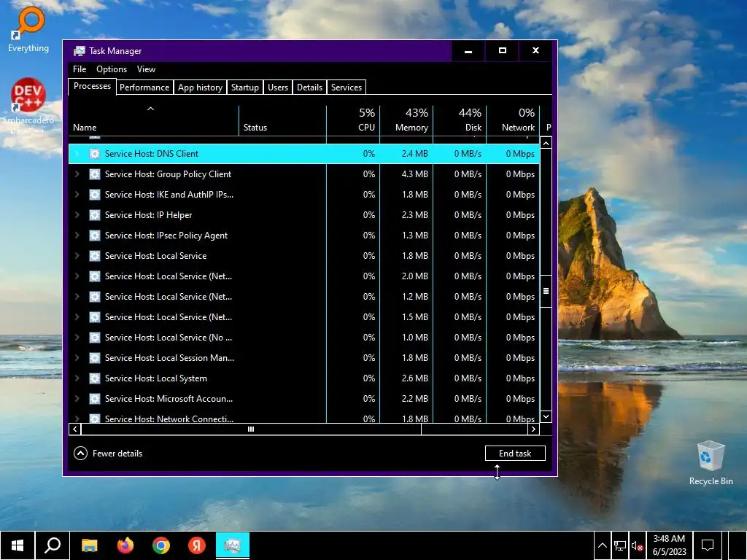Click the gear icon of Service Host: IPsec Policy Agent

[x=95, y=236]
